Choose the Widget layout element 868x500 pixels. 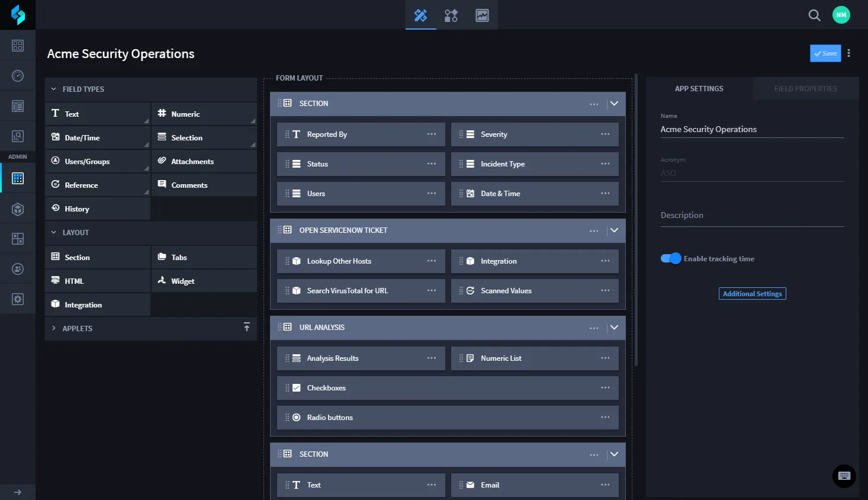(x=204, y=281)
